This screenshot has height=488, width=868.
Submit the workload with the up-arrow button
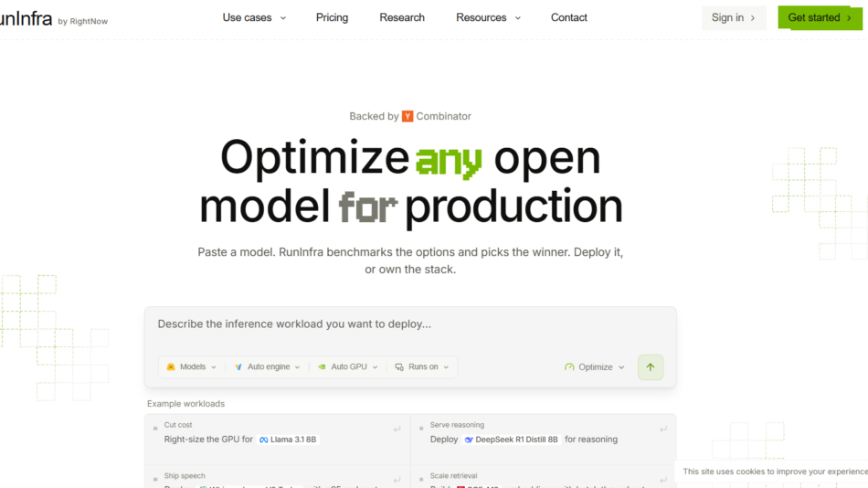tap(651, 367)
